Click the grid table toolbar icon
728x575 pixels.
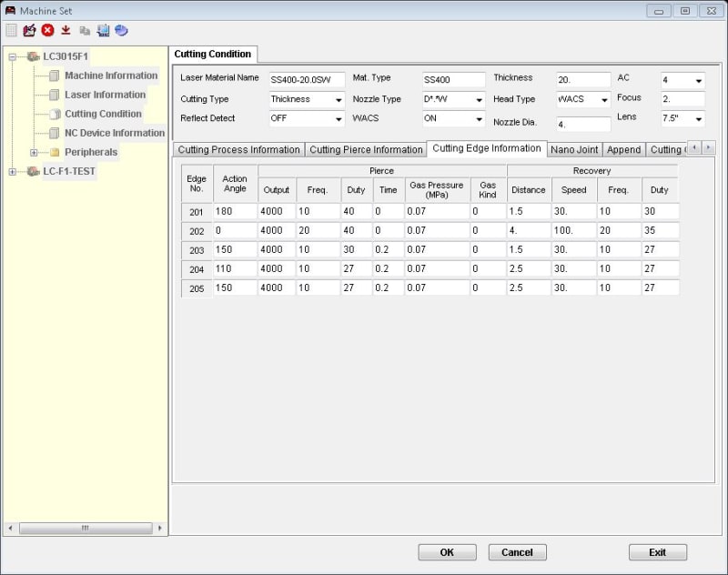point(12,31)
